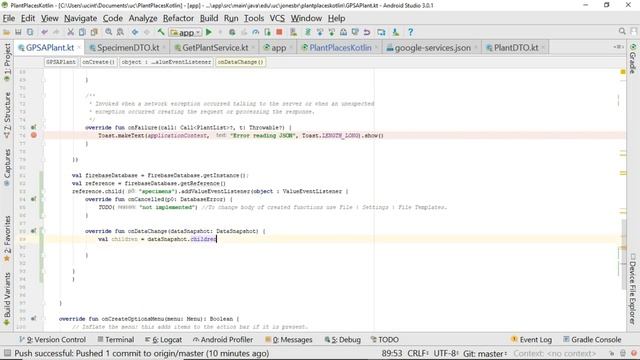Click the GPSAPlant breadcrumb
This screenshot has height=360, width=640.
point(60,62)
